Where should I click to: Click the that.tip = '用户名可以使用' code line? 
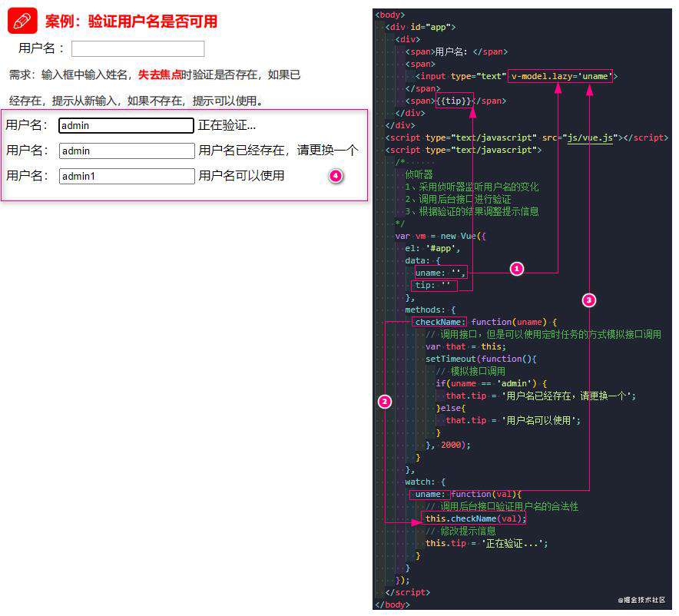513,420
